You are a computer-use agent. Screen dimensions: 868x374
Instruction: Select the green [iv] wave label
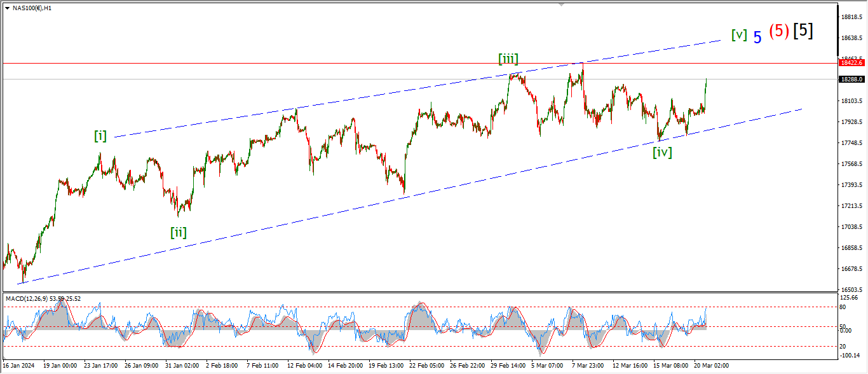[x=662, y=152]
